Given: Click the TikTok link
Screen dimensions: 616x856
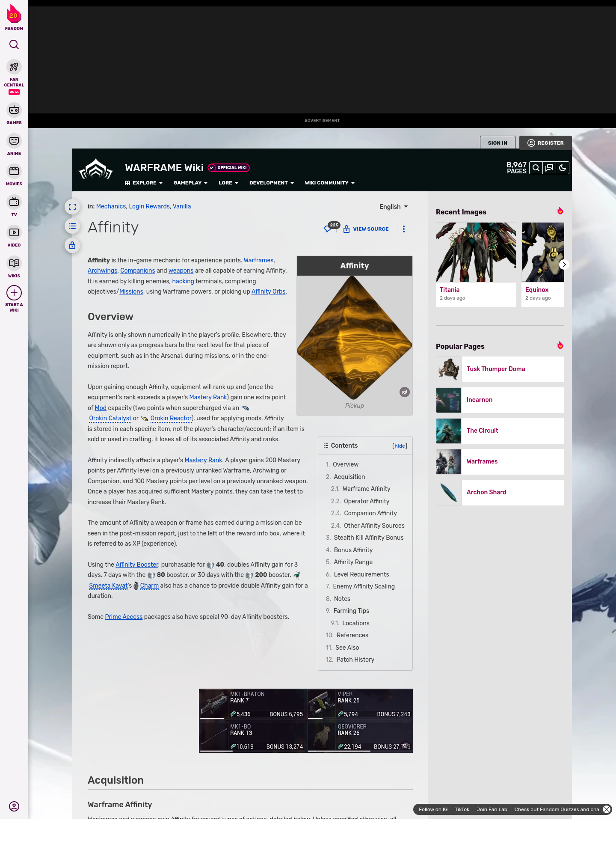Looking at the screenshot, I should click(x=462, y=809).
